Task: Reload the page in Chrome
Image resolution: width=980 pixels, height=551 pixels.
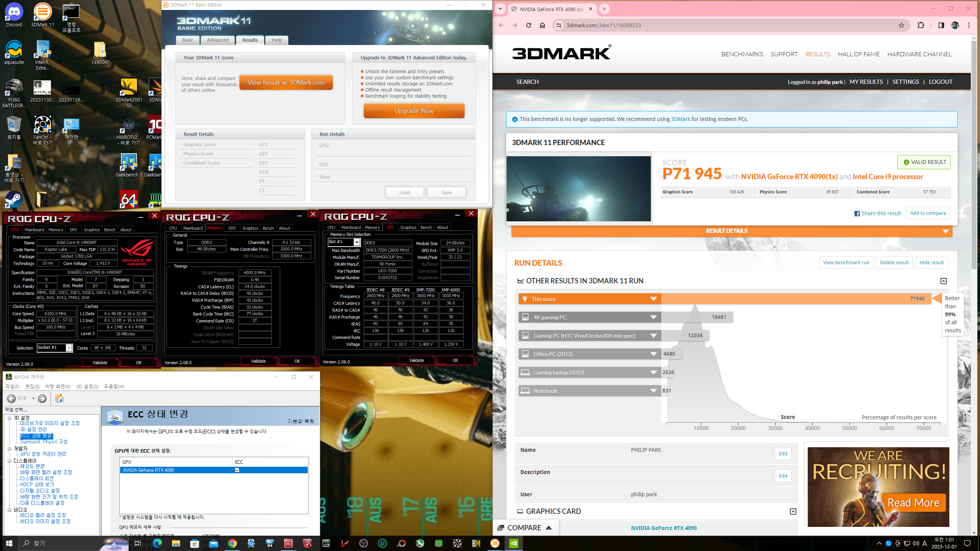Action: (529, 25)
